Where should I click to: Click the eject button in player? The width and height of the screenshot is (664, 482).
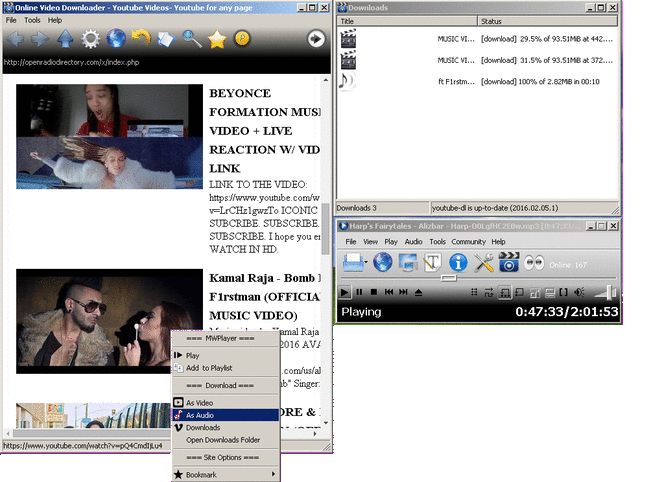point(418,292)
